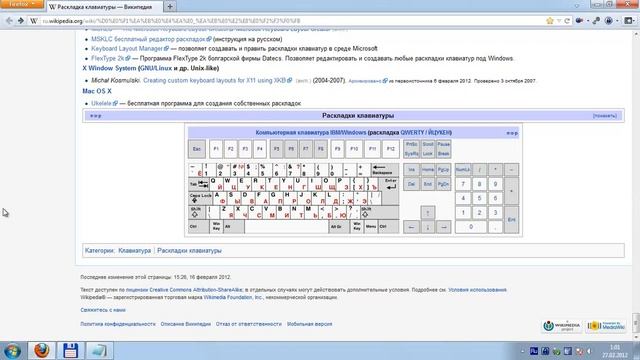
Task: Click the Menu key on keyboard diagram
Action: tap(371, 227)
